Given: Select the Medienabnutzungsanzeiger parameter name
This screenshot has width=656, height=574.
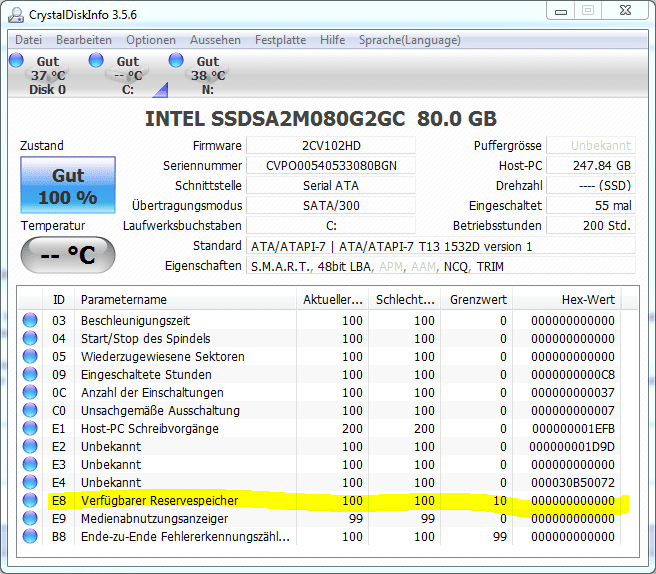Looking at the screenshot, I should [154, 518].
